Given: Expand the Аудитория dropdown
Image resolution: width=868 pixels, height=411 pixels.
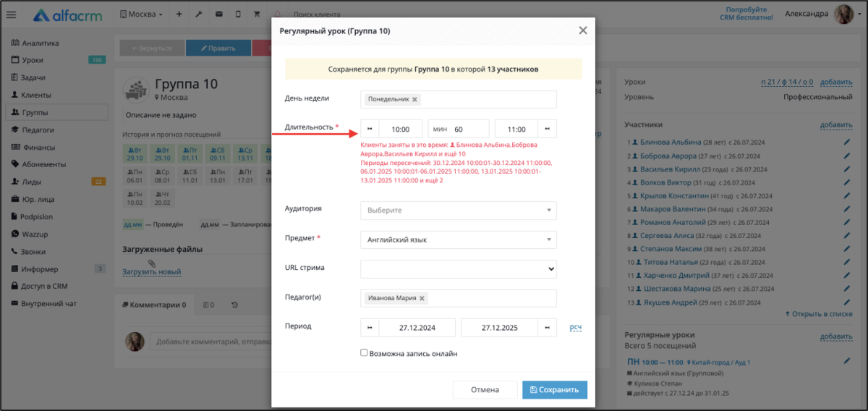Looking at the screenshot, I should [x=459, y=210].
